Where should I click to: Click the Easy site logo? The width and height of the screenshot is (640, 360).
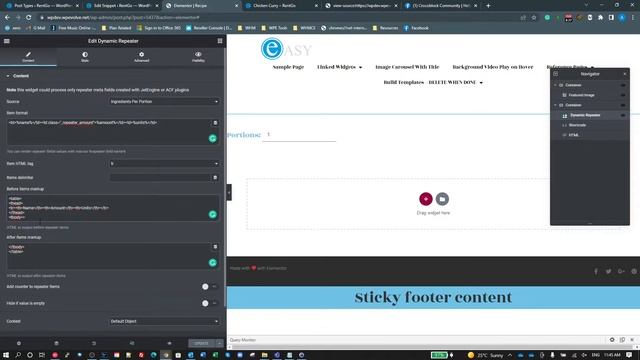click(x=286, y=49)
